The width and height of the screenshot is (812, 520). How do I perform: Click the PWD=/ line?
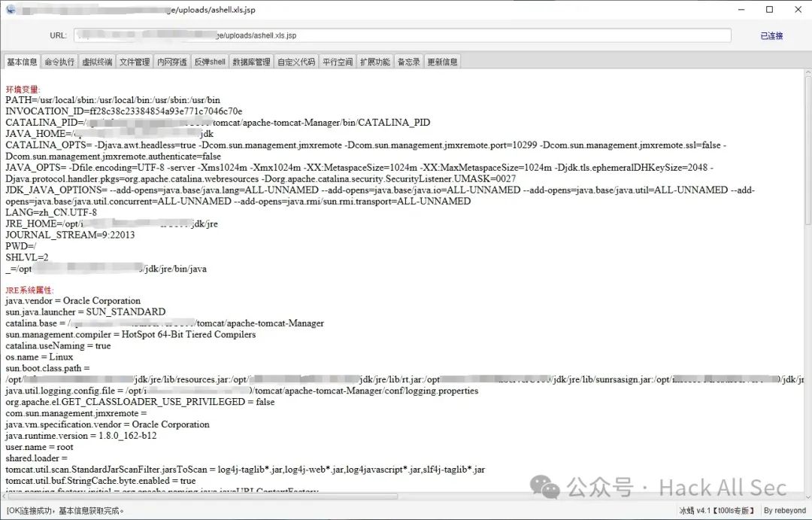click(x=21, y=246)
